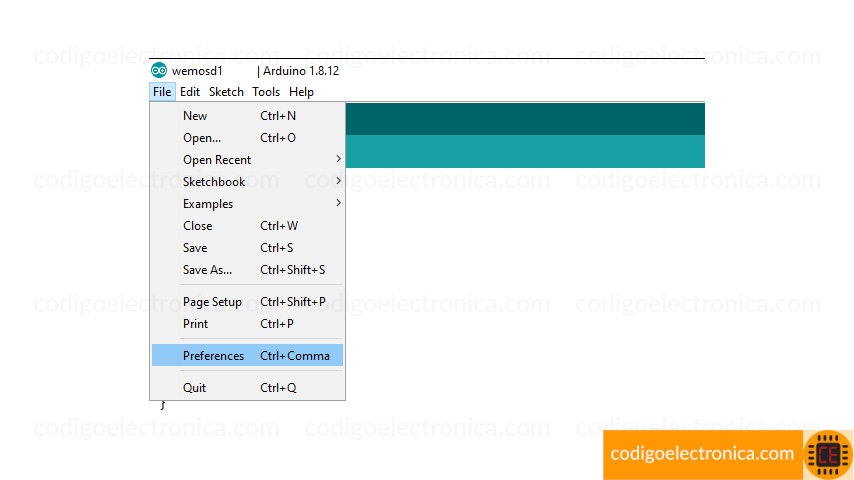Select Open... in the File menu
854x480 pixels.
(x=247, y=138)
